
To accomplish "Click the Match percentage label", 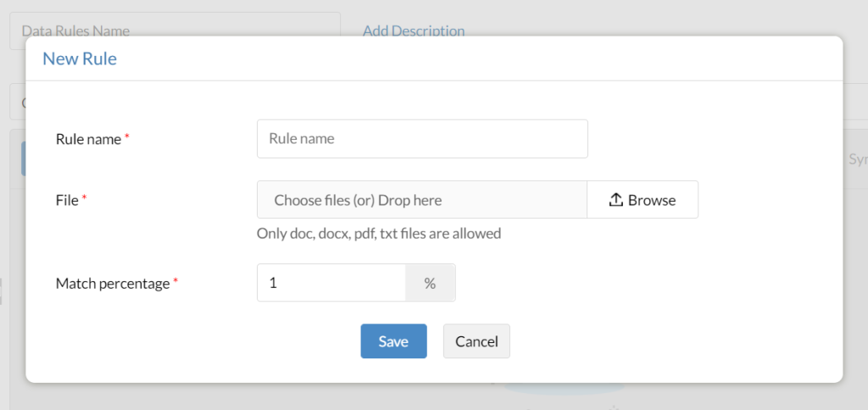I will point(113,284).
